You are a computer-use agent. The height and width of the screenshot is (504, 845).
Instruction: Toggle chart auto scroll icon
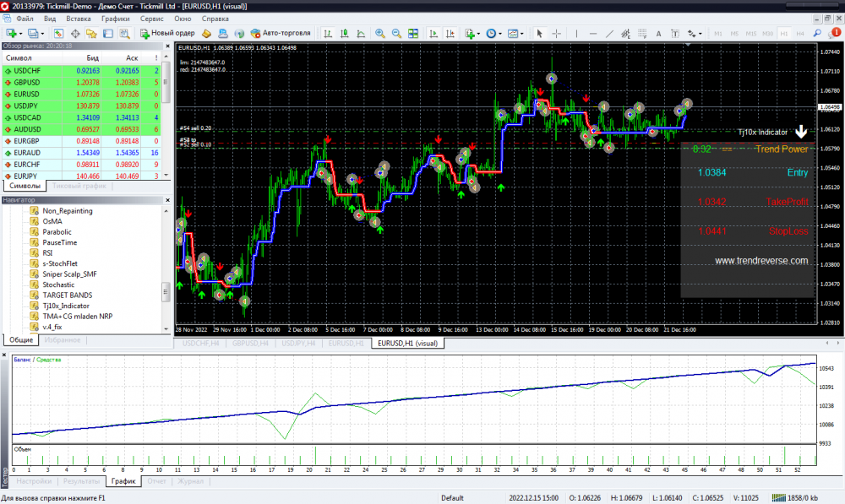(x=433, y=34)
